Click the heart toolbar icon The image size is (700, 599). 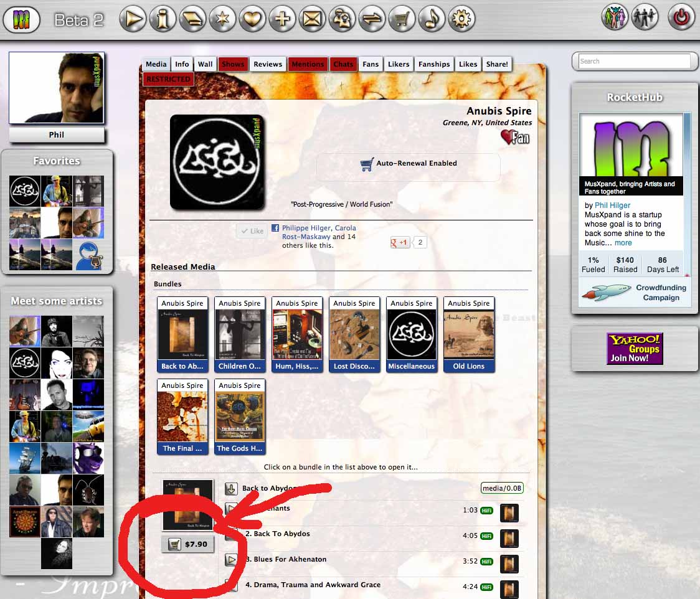pos(252,19)
